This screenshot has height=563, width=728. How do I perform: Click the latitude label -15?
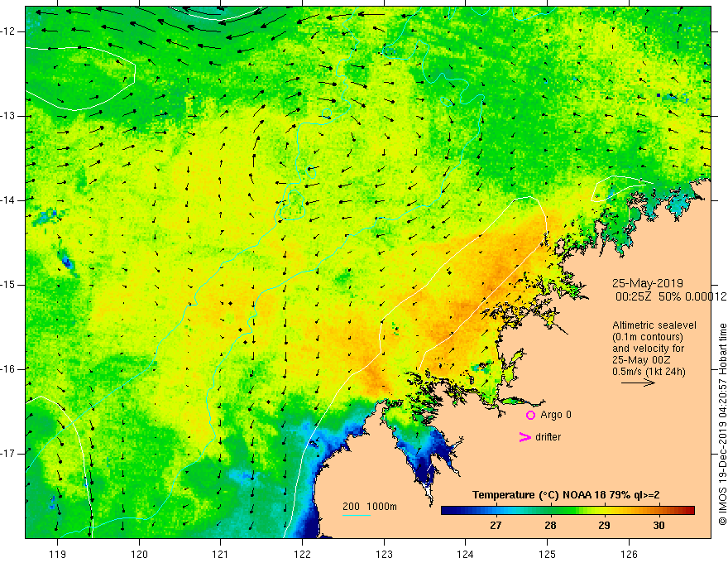(x=9, y=285)
